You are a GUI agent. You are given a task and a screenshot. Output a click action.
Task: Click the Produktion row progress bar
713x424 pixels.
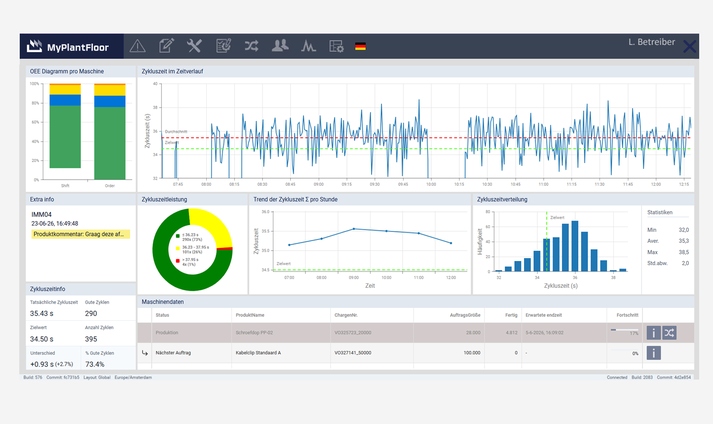[x=624, y=330]
